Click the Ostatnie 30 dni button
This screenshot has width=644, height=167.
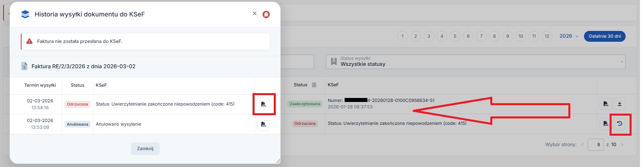[604, 36]
